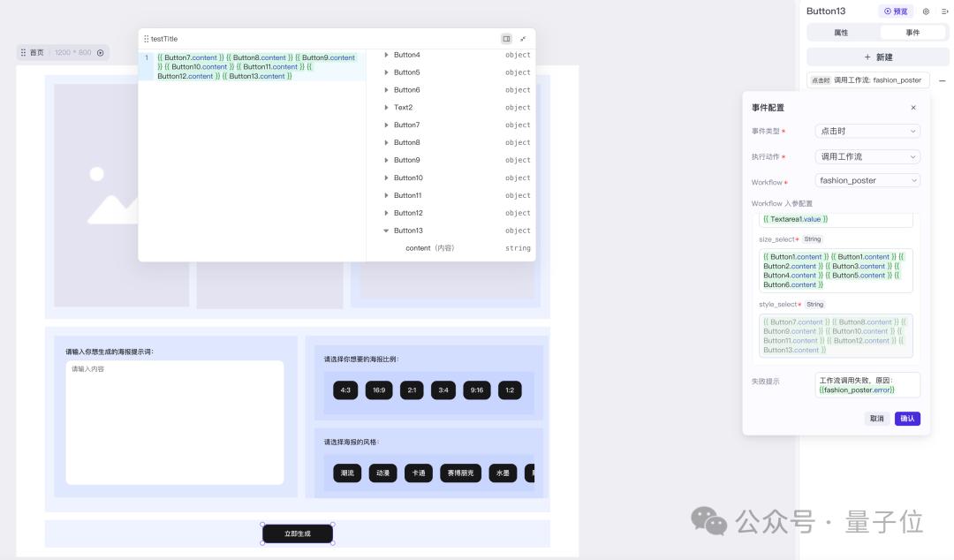
Task: Select the 16:9 poster ratio option
Action: click(x=378, y=390)
